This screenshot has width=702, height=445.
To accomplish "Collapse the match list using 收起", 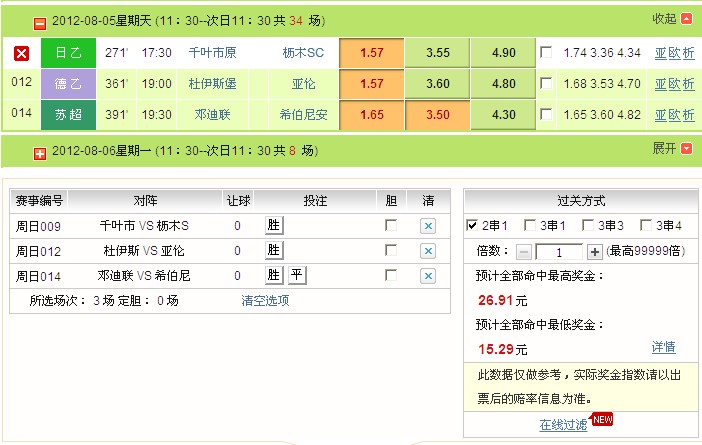I will [671, 19].
